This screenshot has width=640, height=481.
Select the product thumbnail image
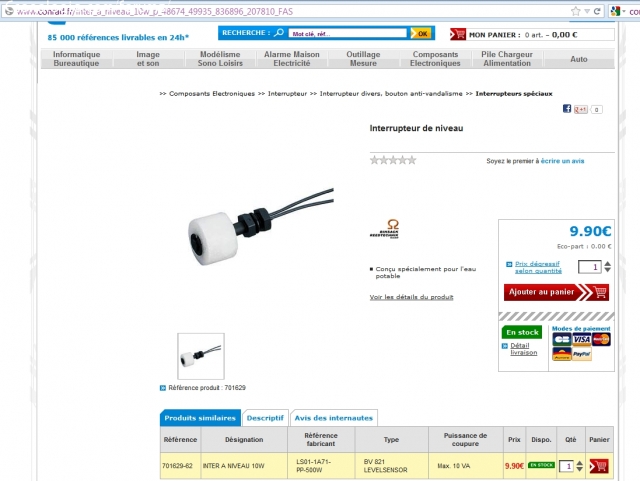click(x=201, y=356)
